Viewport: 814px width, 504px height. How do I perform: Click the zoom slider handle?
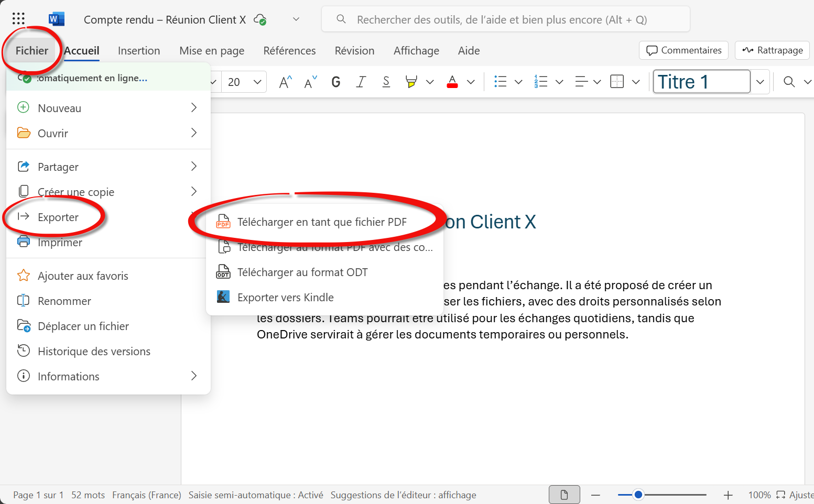(638, 495)
